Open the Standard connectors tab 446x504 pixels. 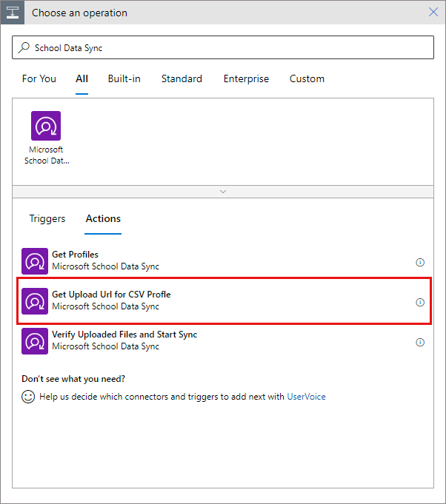click(182, 78)
